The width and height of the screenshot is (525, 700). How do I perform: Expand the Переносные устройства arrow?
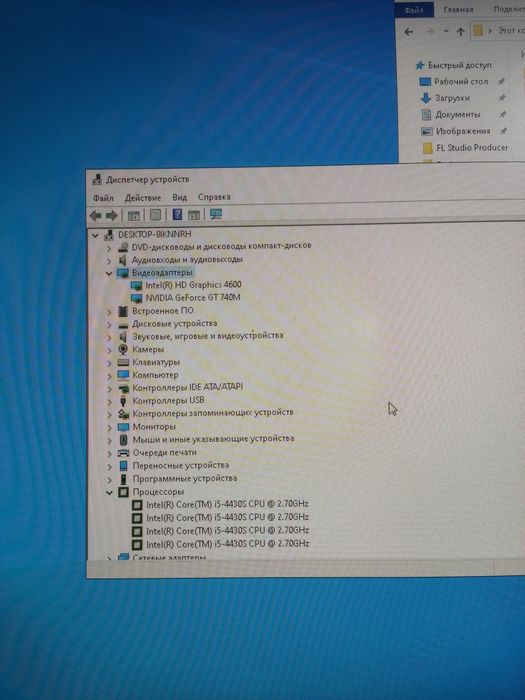[109, 466]
